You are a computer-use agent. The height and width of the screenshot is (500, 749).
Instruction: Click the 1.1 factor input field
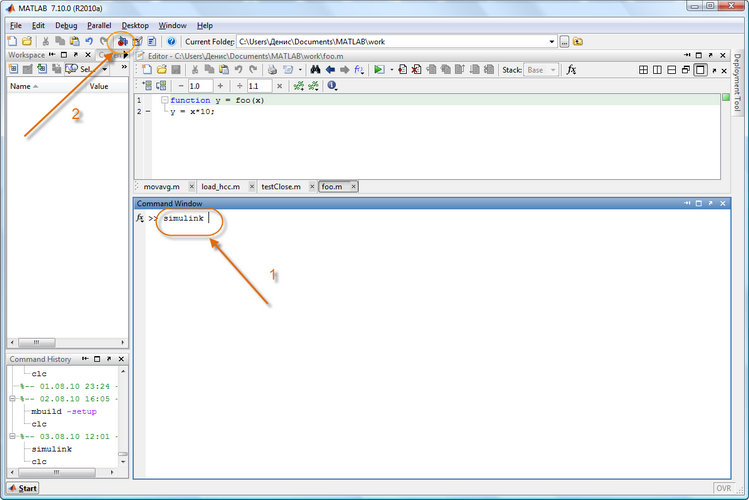tap(259, 86)
